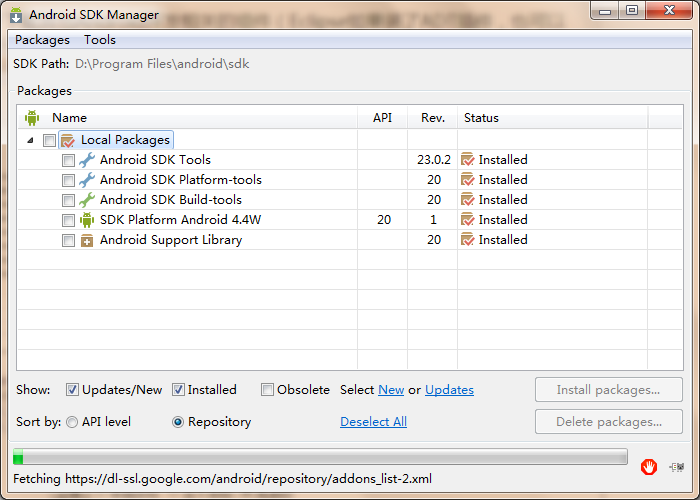This screenshot has height=500, width=700.
Task: Select the Android Support Library row name
Action: 171,240
